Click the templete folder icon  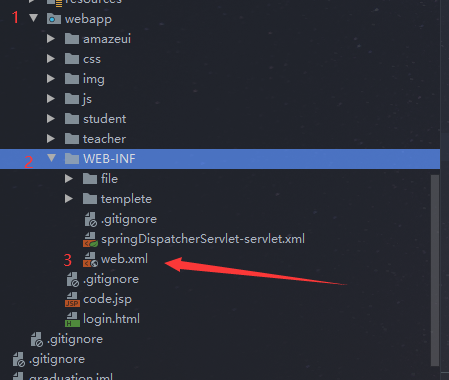click(x=90, y=199)
